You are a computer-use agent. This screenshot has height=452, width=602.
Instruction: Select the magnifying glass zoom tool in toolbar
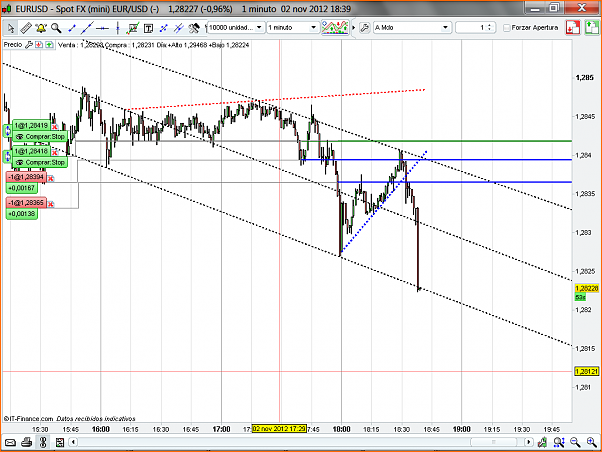pyautogui.click(x=56, y=28)
